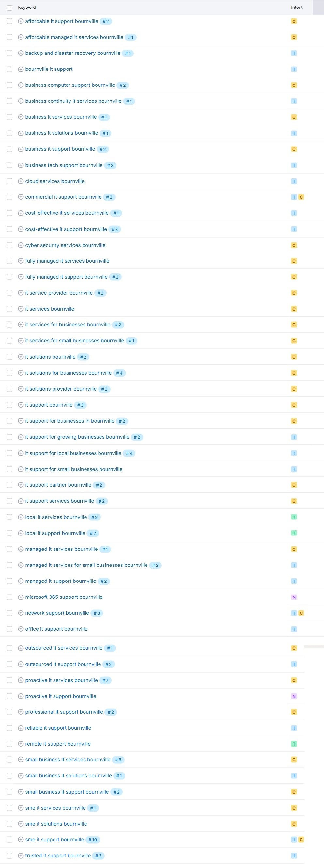Expand the #7 badge on 'proactive it services bournville'

pos(105,680)
